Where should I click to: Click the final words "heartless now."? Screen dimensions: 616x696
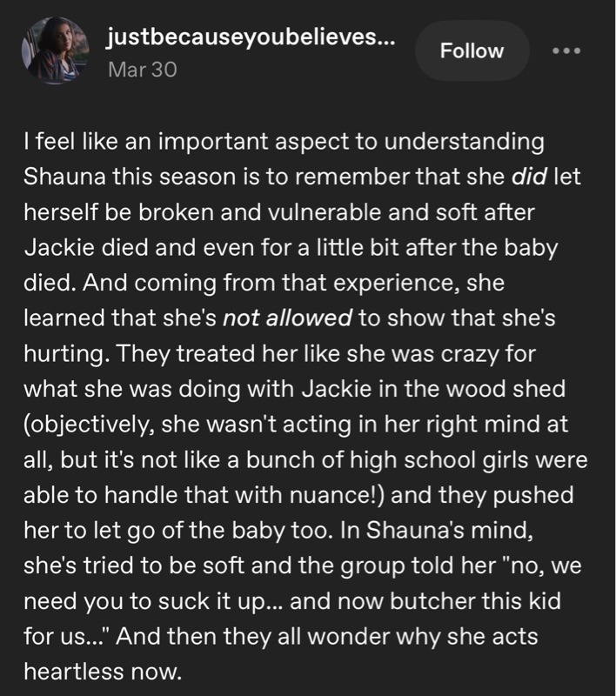click(x=103, y=671)
